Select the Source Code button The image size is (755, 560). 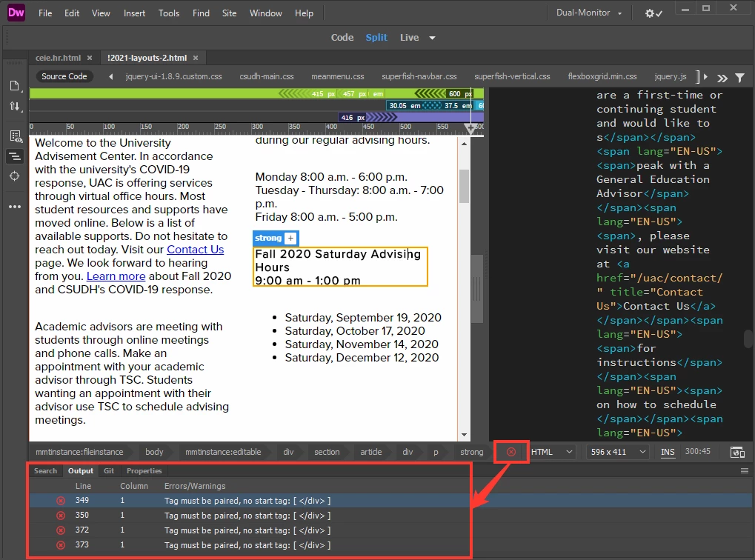[64, 76]
